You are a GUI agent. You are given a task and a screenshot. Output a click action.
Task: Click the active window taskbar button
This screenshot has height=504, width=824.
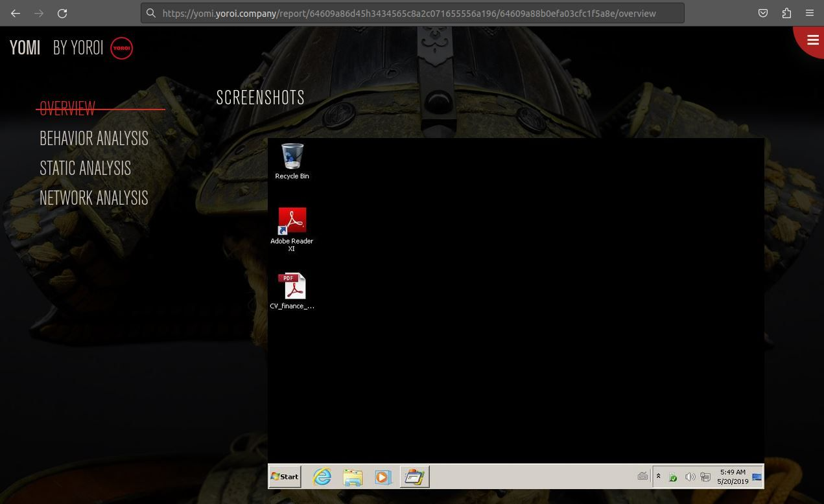click(x=414, y=477)
